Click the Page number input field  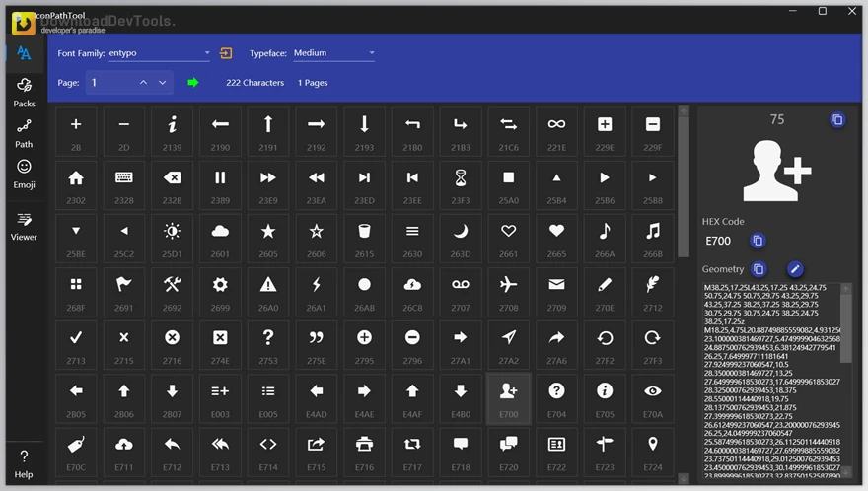click(110, 83)
